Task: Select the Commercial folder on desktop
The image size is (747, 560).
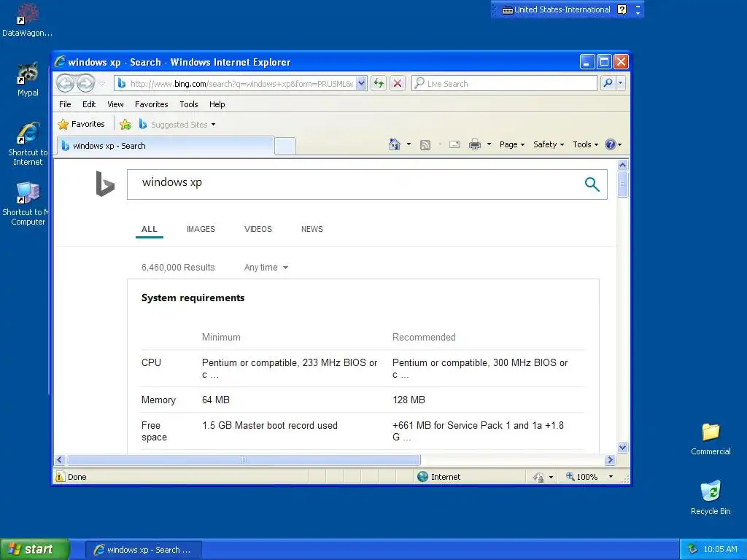Action: coord(711,439)
